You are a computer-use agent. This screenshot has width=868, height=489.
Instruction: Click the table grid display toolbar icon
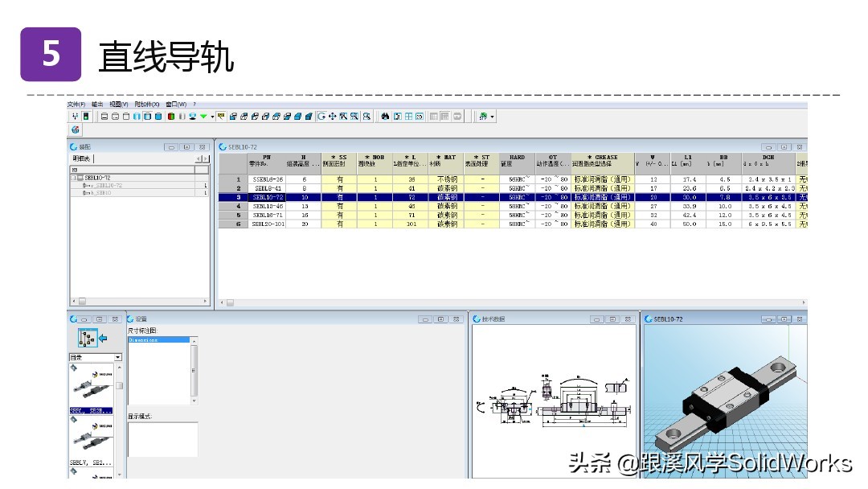pyautogui.click(x=409, y=116)
